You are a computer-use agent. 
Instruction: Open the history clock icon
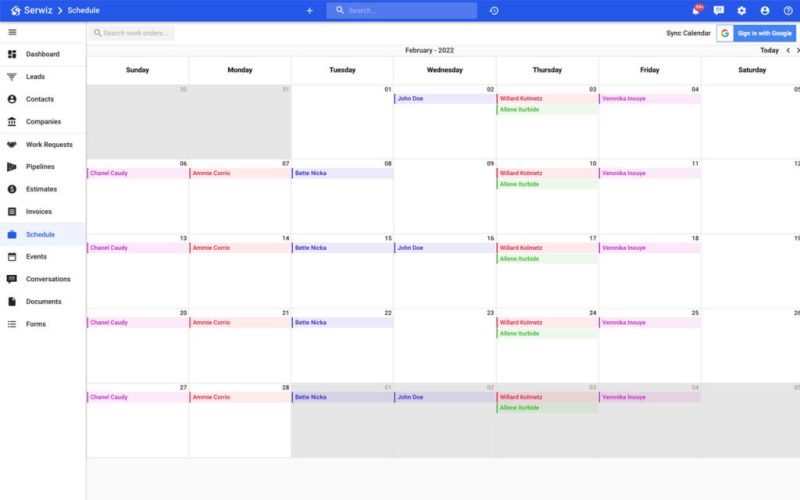(494, 10)
